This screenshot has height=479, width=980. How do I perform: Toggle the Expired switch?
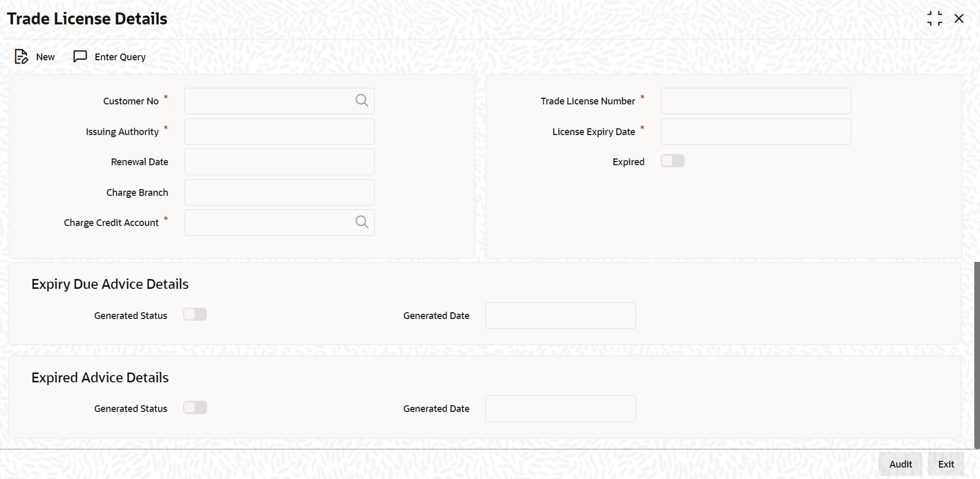click(x=673, y=161)
